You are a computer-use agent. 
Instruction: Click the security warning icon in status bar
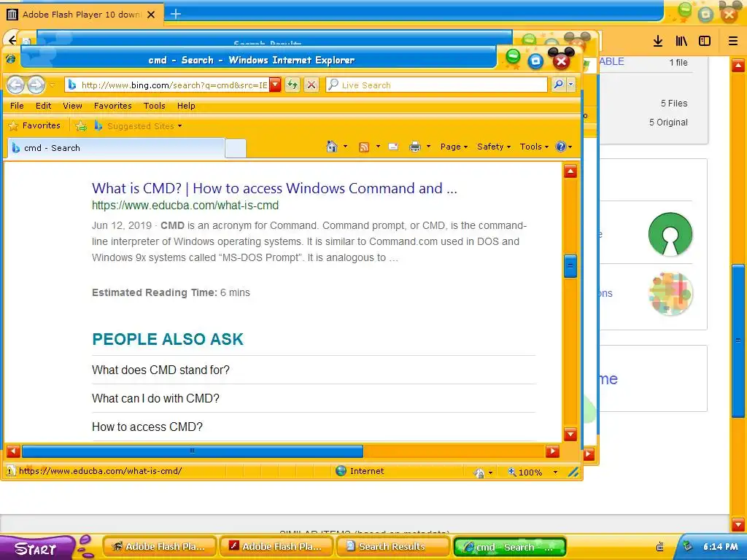10,472
